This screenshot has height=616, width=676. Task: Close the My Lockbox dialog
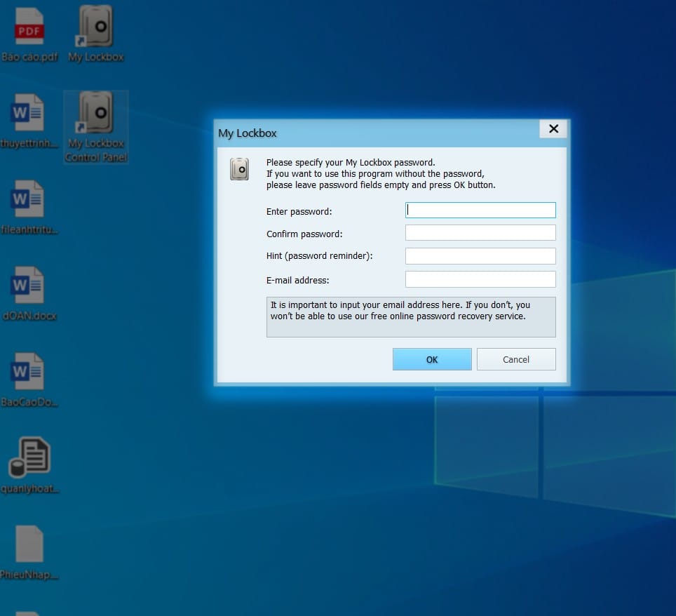tap(553, 128)
